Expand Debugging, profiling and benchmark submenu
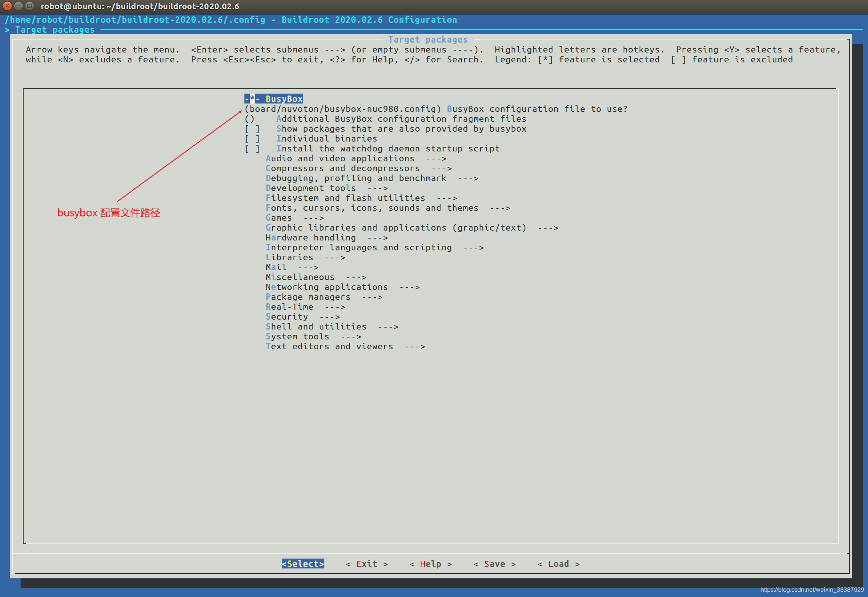Screen dimensions: 868x597 pos(372,178)
